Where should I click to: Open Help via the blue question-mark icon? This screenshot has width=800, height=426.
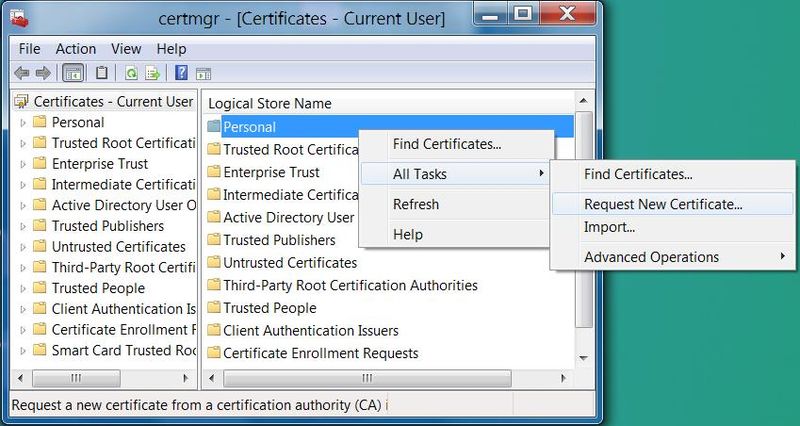click(181, 73)
